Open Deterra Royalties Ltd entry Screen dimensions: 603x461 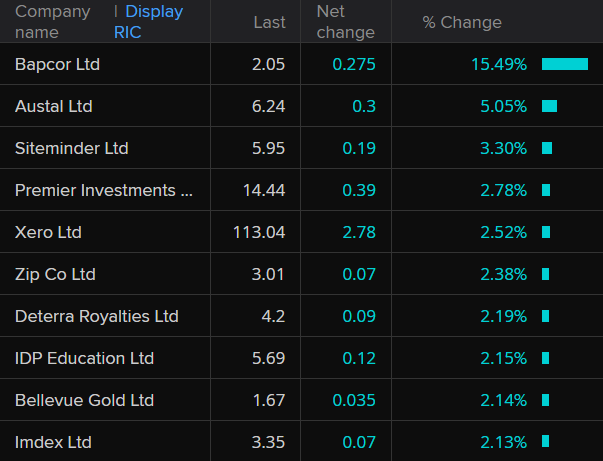coord(97,316)
